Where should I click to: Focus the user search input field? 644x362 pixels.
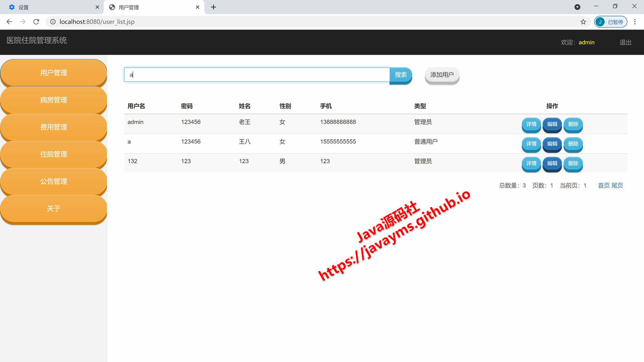coord(257,75)
